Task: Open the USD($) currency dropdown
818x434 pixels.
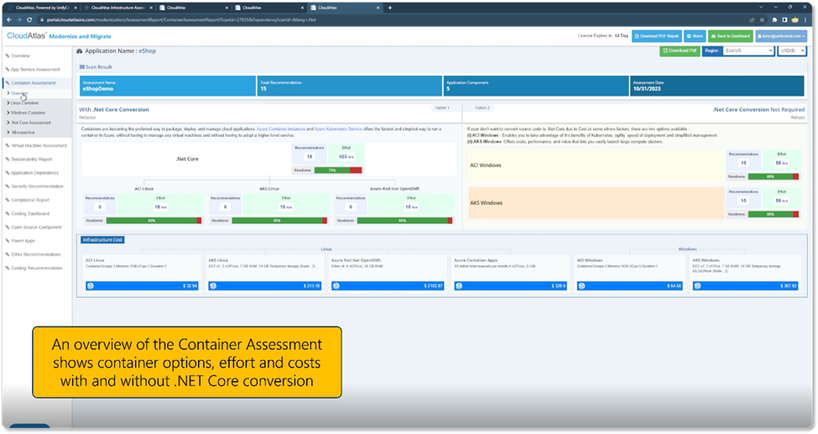Action: [792, 51]
